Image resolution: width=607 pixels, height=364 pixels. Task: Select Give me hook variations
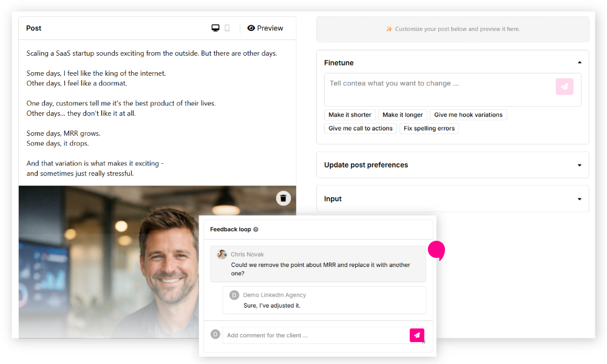[468, 115]
